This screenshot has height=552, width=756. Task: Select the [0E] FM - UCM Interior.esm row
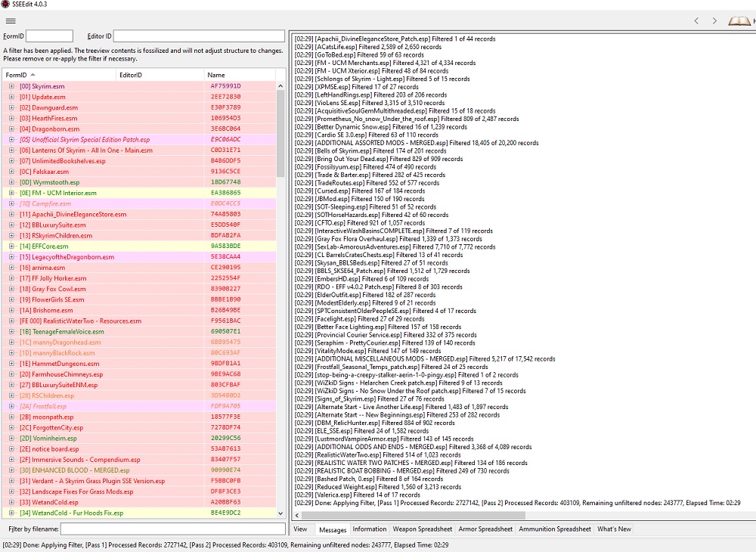pos(139,193)
